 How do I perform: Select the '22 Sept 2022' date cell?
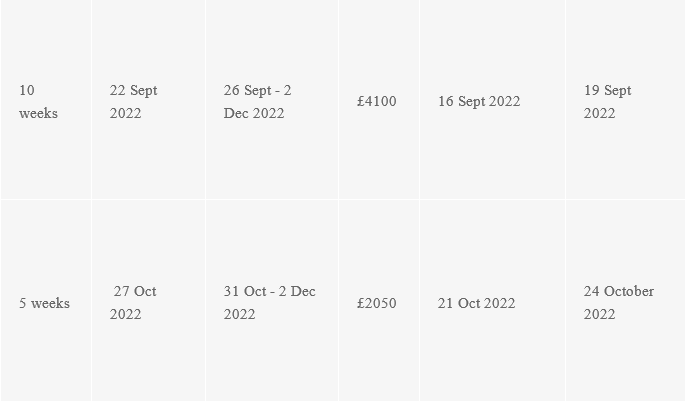[149, 100]
